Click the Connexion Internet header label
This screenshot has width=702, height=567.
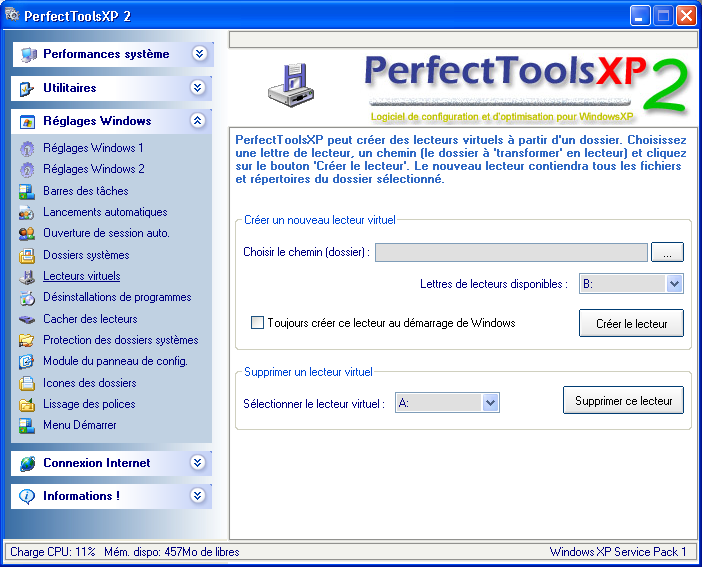click(x=96, y=463)
